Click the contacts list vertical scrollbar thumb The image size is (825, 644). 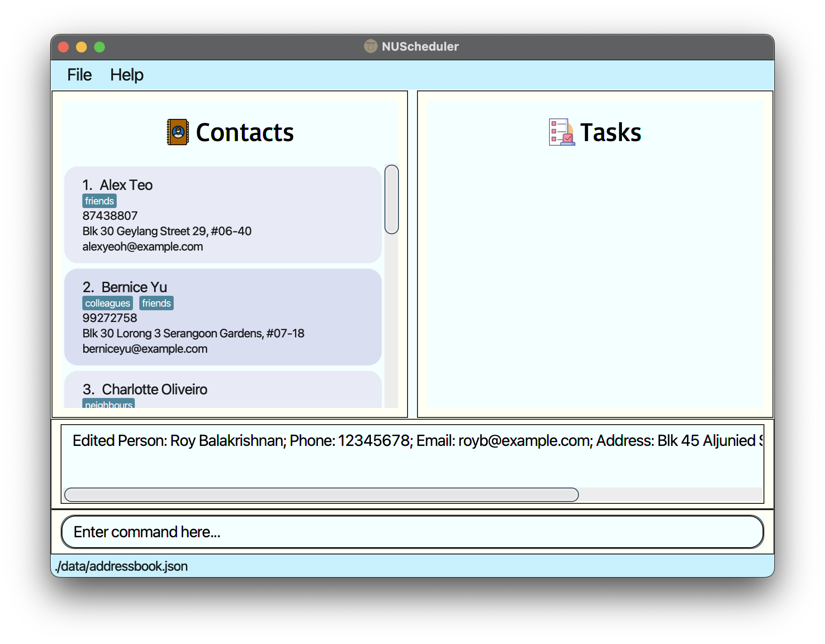pos(392,199)
